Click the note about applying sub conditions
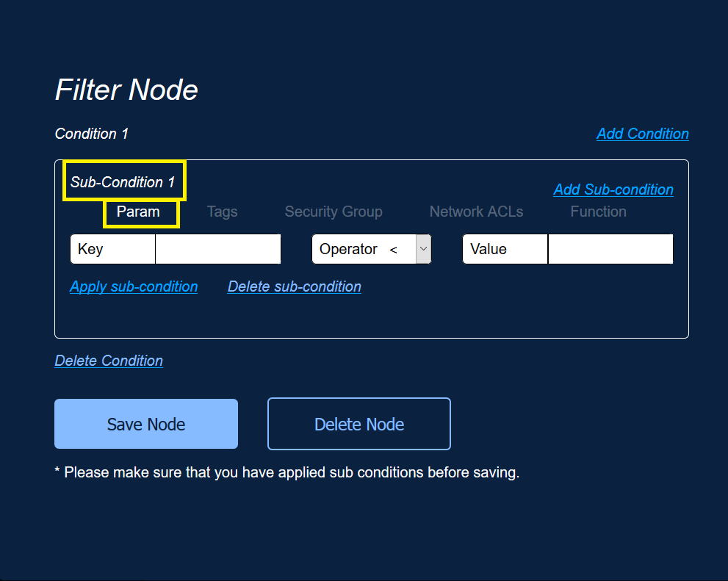 coord(287,472)
